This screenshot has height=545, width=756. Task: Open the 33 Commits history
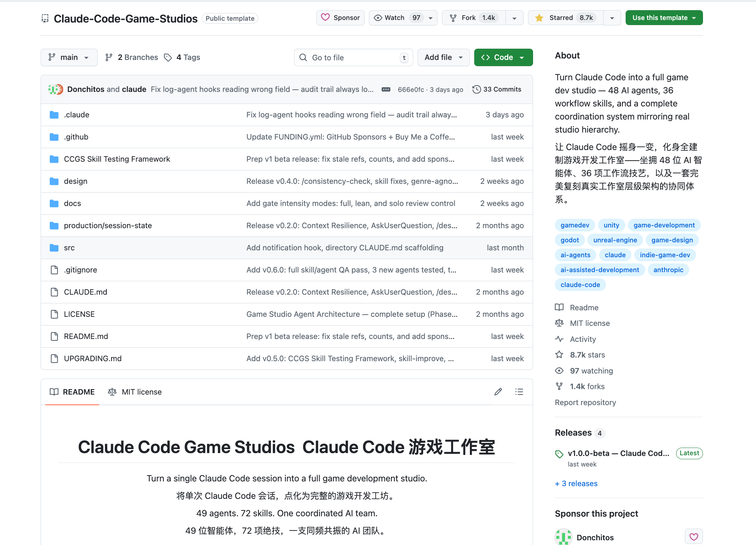497,89
